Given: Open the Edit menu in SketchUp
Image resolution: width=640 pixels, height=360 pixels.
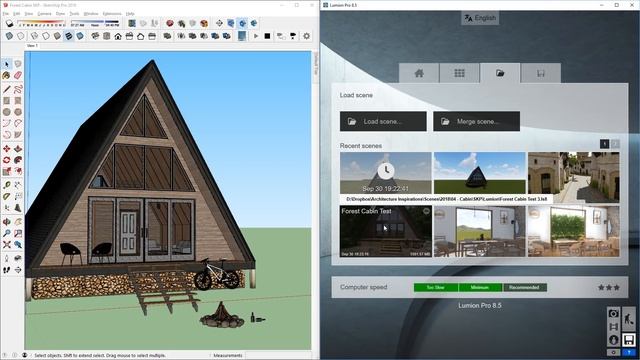Looking at the screenshot, I should coord(17,14).
